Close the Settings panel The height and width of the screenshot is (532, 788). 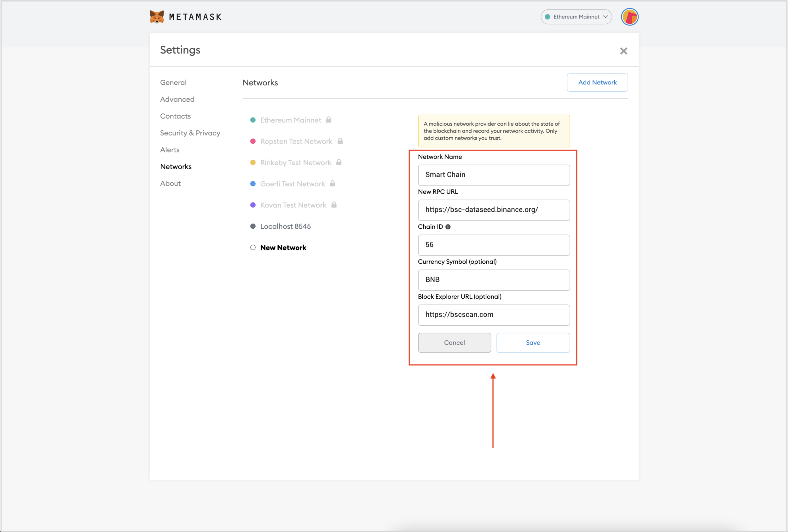pos(623,51)
